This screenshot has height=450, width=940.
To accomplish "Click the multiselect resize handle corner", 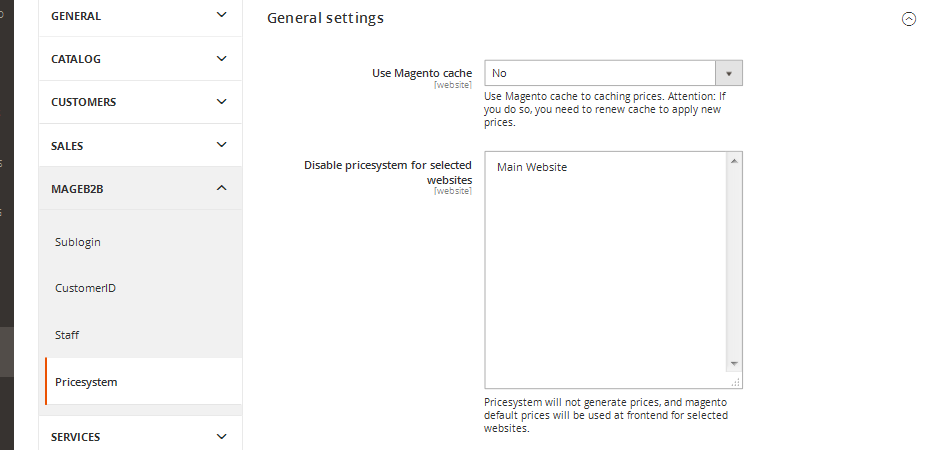I will click(736, 382).
